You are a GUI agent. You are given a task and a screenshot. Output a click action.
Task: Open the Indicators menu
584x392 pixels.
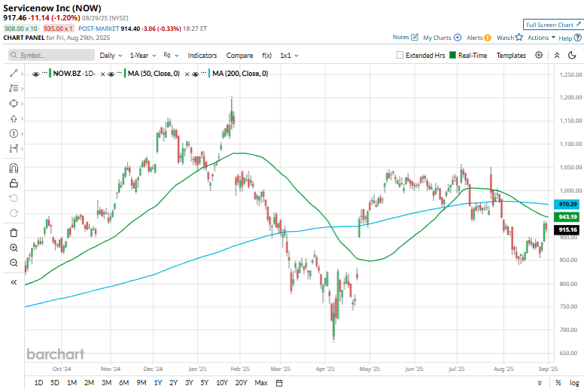(x=202, y=55)
